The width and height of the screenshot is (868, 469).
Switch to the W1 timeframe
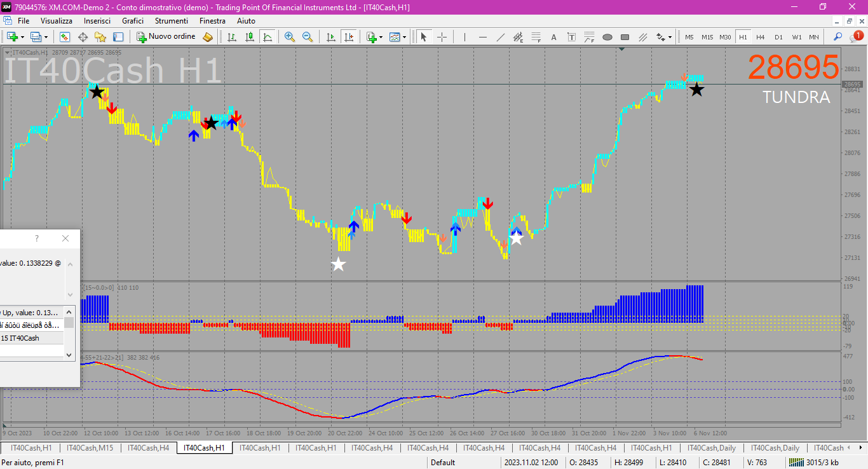point(796,37)
